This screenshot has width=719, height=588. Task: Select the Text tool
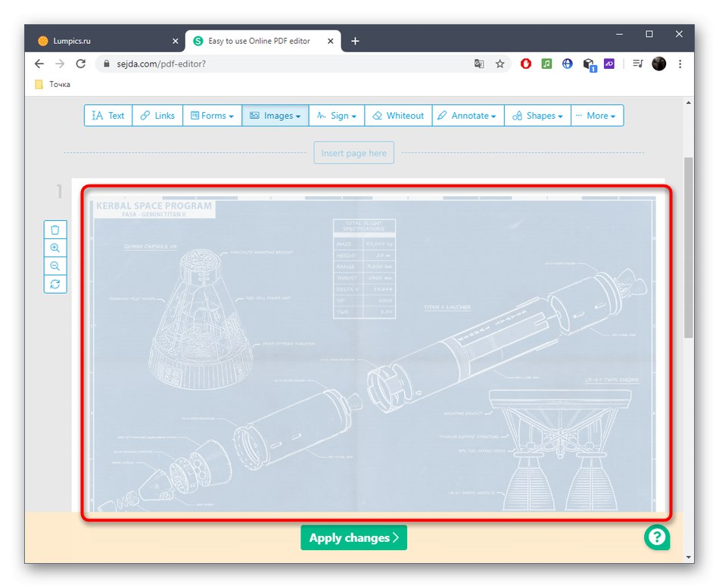point(107,115)
